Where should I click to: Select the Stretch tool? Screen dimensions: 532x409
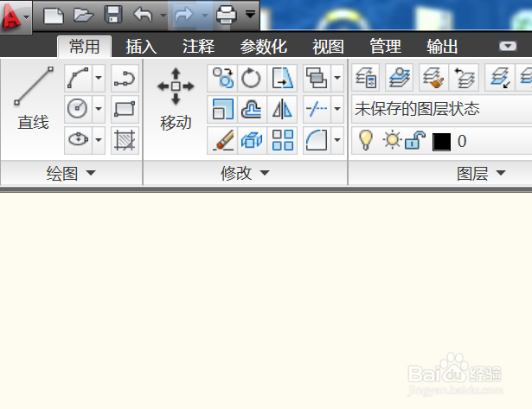(x=282, y=78)
